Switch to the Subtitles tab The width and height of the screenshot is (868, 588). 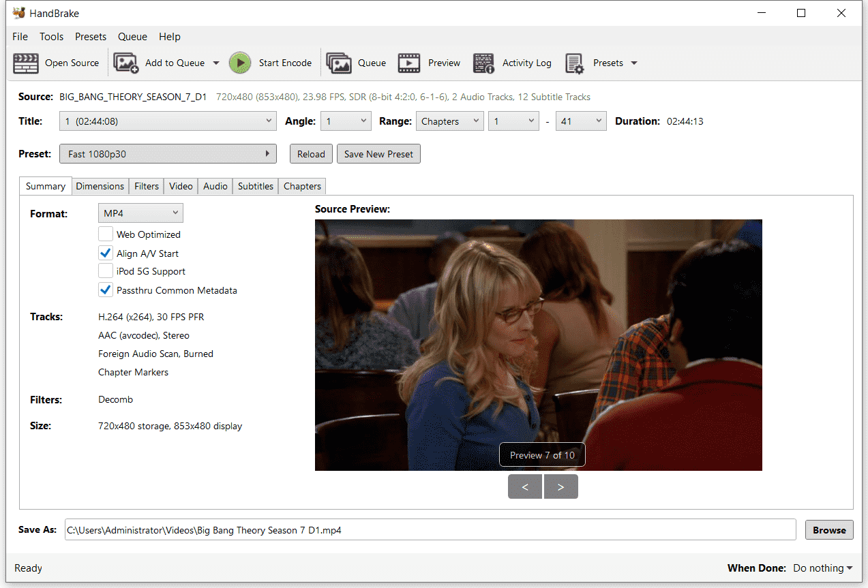[x=255, y=185]
